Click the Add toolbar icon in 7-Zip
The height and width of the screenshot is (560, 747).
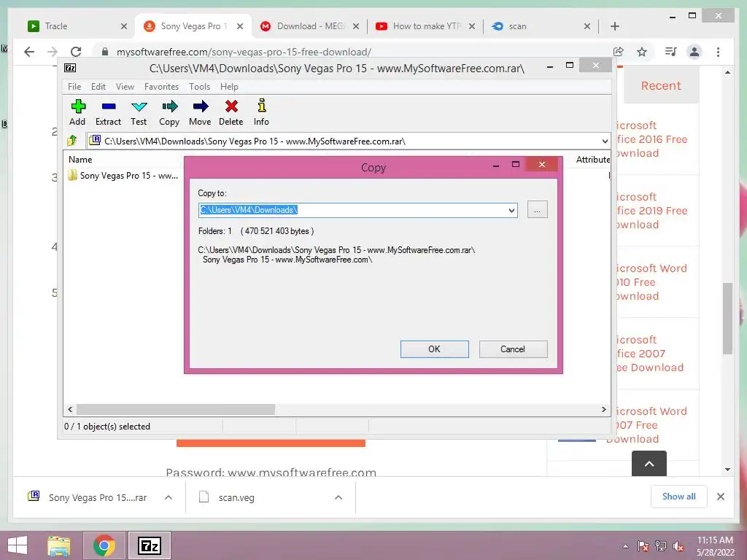[77, 112]
